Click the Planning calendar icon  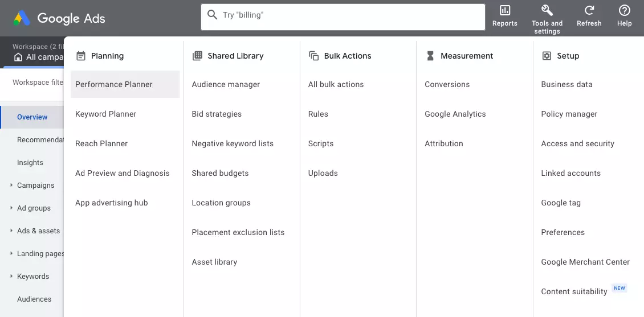81,56
